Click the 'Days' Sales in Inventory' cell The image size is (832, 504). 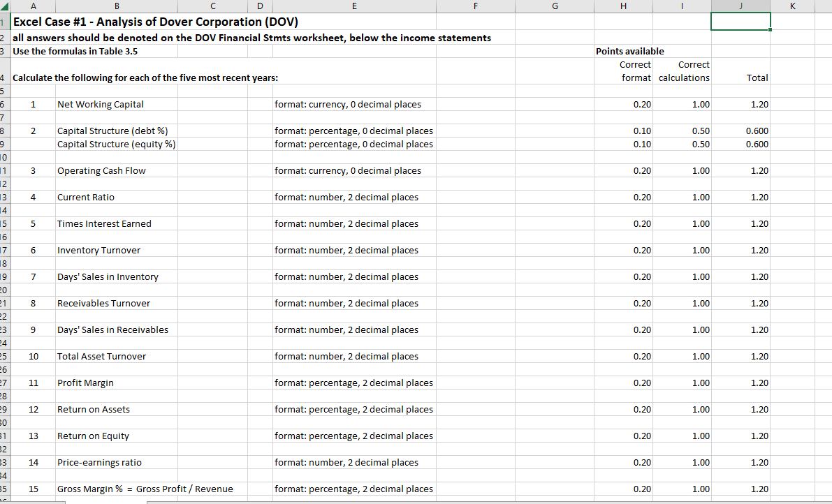(117, 276)
